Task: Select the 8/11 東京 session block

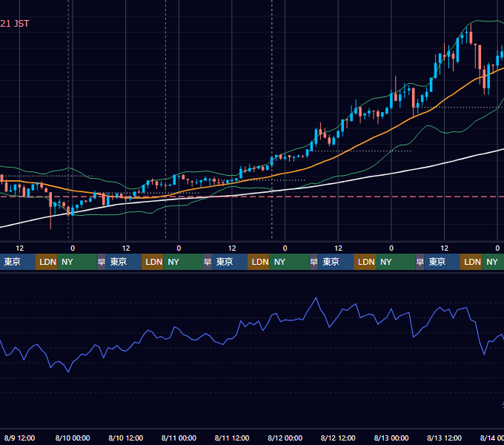Action: (x=230, y=262)
